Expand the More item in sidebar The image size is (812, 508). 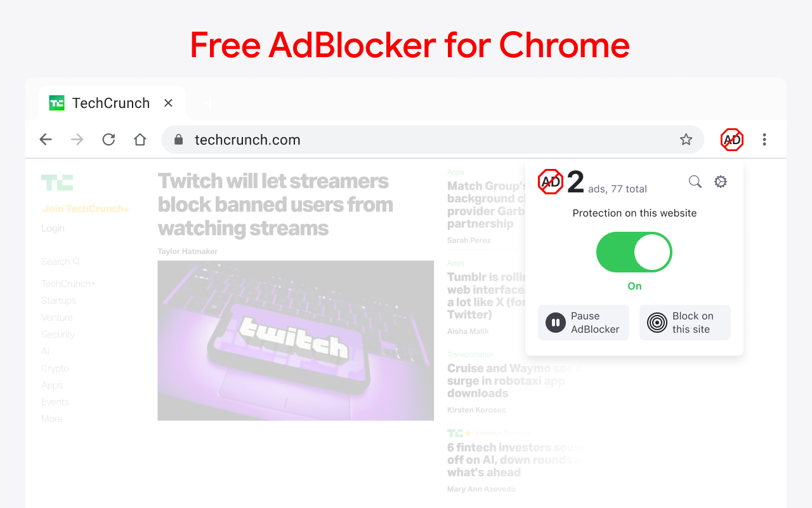pos(52,419)
